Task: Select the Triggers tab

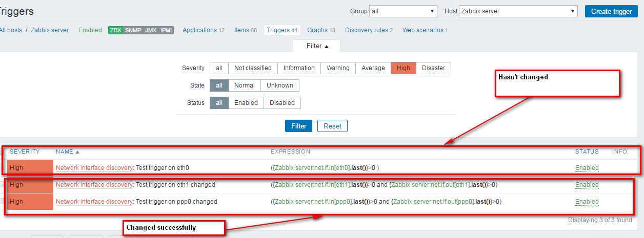Action: click(x=282, y=30)
